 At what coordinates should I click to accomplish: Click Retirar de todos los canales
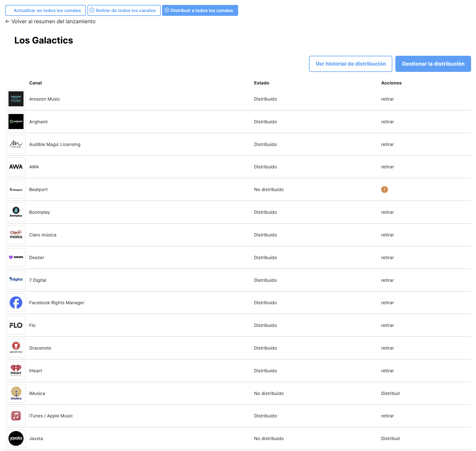pyautogui.click(x=124, y=10)
